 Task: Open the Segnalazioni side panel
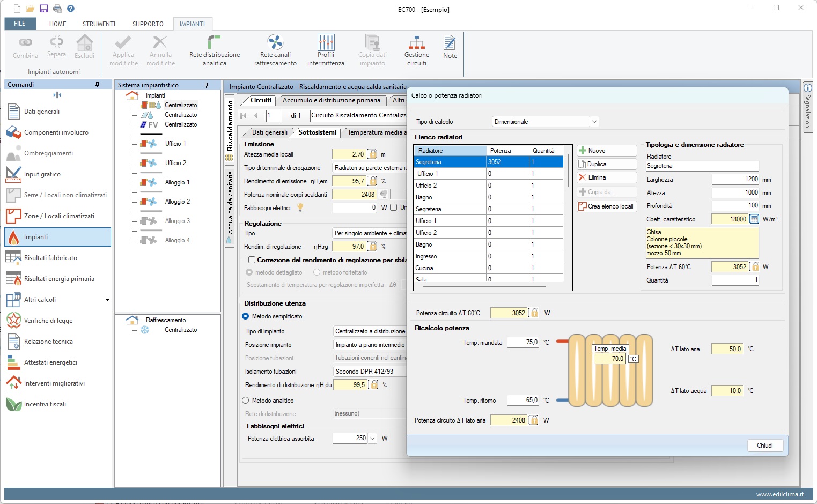point(807,107)
